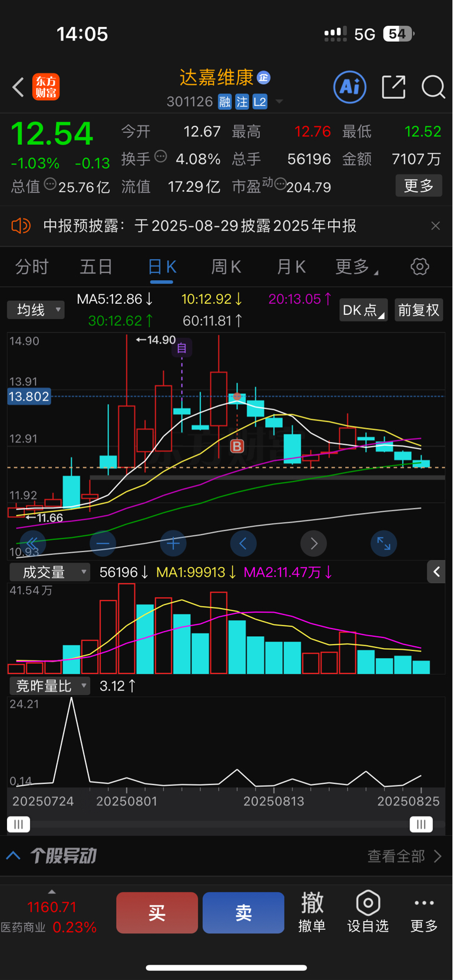Tap the blue 卖 sell button
453x980 pixels.
(243, 913)
